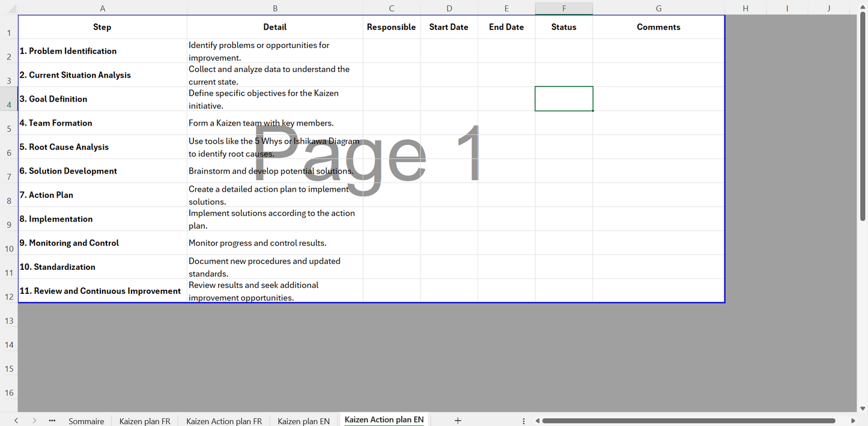Click the next sheet navigation arrow
Image resolution: width=868 pixels, height=426 pixels.
click(x=34, y=421)
